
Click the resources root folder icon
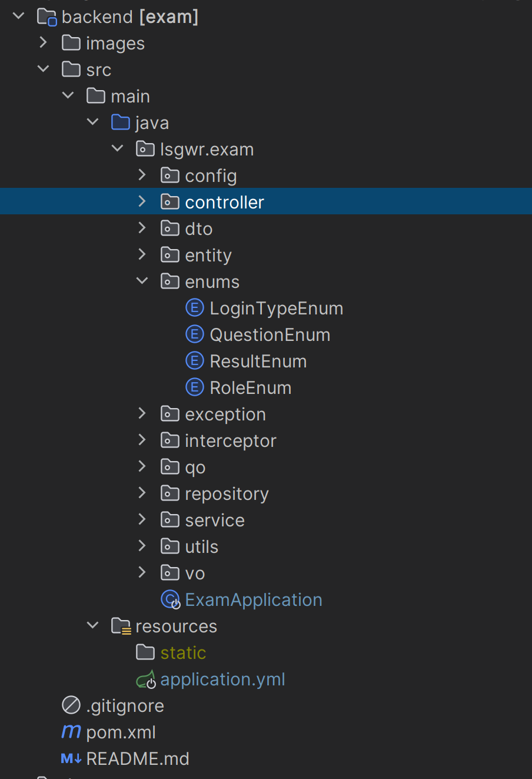pyautogui.click(x=121, y=626)
